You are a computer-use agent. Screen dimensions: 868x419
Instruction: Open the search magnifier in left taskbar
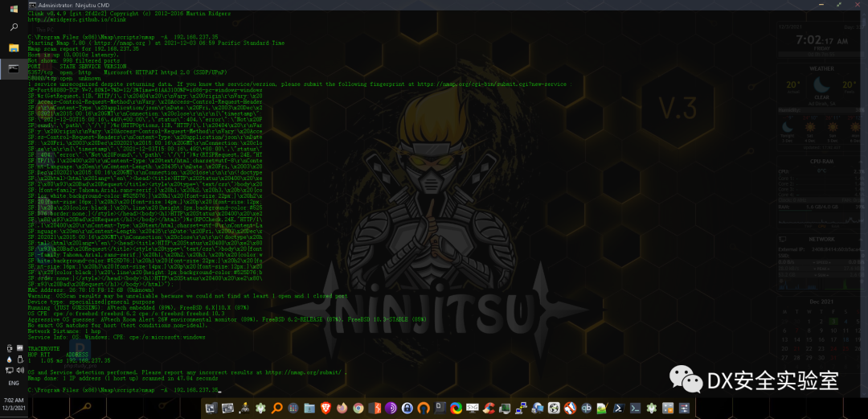14,27
